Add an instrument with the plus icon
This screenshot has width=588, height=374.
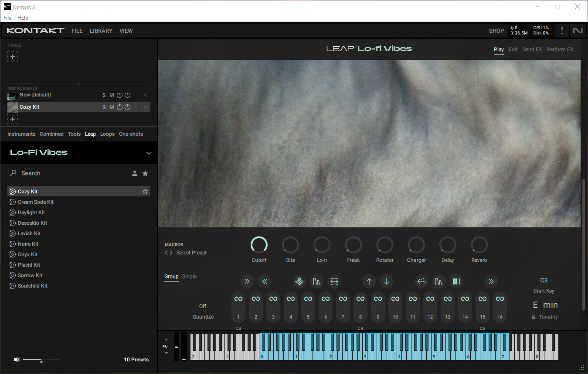(x=13, y=119)
